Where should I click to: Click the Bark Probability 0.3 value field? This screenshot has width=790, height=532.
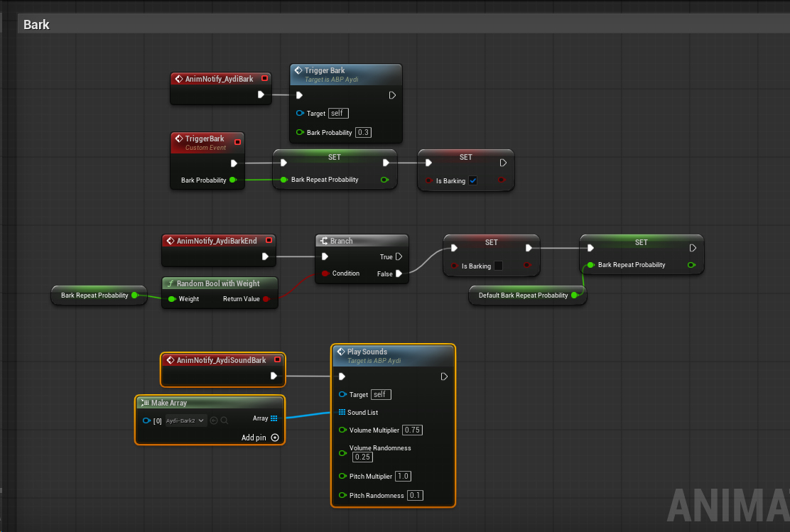[364, 133]
